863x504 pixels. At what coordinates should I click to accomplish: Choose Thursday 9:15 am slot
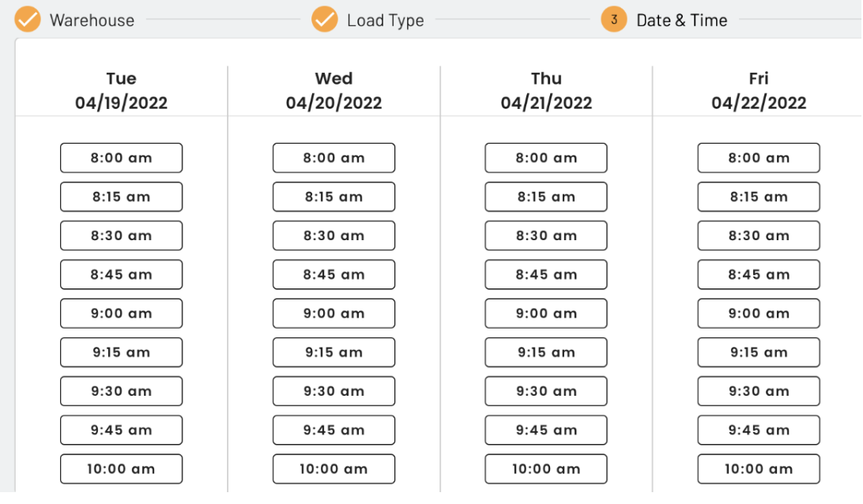(x=546, y=352)
